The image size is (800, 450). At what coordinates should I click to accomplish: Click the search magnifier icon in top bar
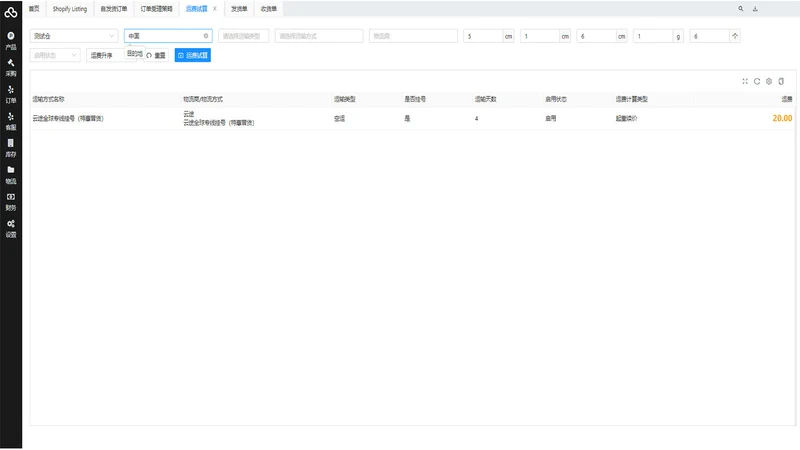click(x=740, y=9)
